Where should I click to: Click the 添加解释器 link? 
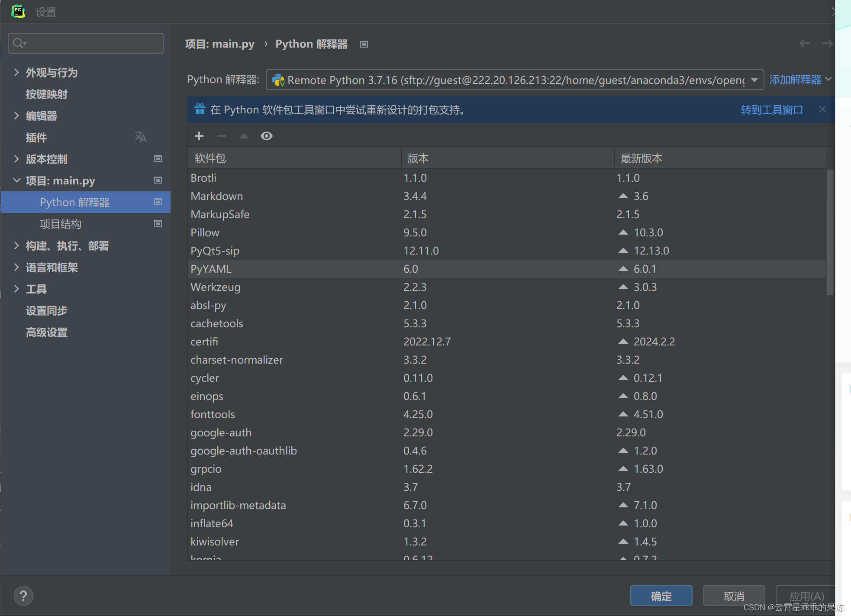click(795, 80)
